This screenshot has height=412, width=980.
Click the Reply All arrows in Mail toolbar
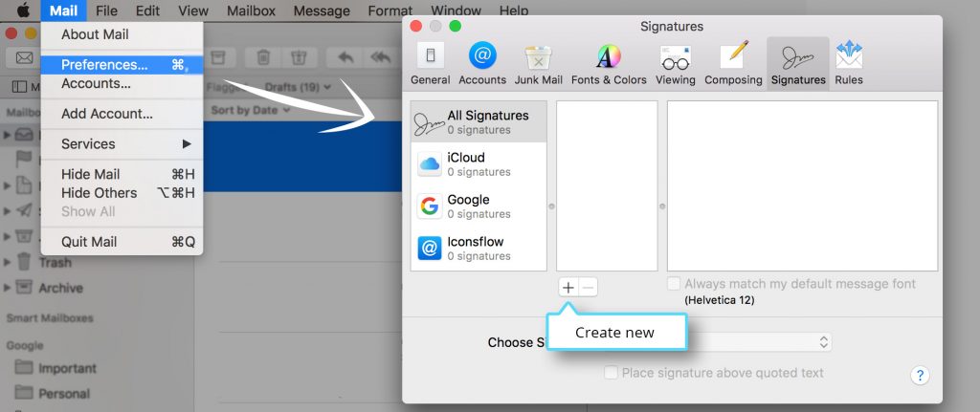[381, 57]
